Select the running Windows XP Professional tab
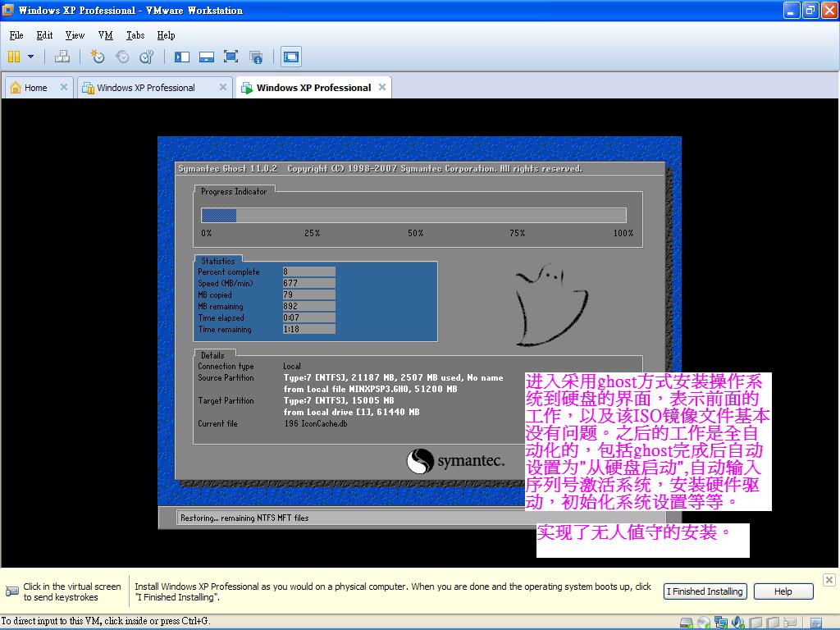 (x=313, y=88)
